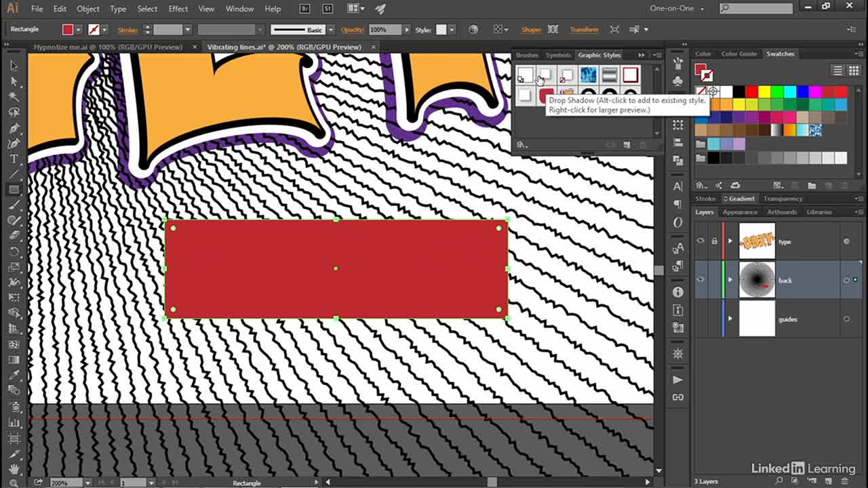The height and width of the screenshot is (488, 868).
Task: Open the Object menu
Action: pos(87,9)
